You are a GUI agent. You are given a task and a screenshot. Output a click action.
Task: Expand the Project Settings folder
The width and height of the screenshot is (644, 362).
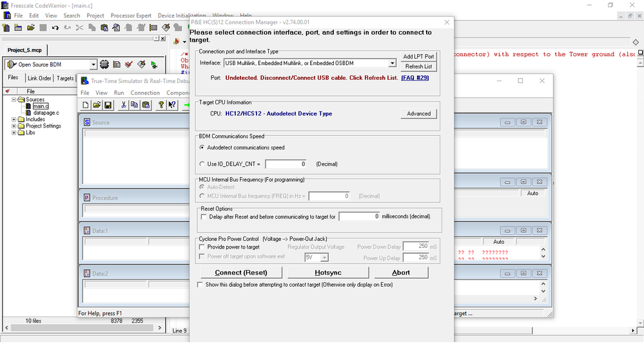point(14,126)
